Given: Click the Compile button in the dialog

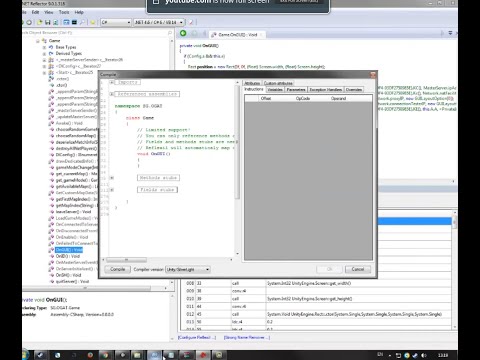Looking at the screenshot, I should 117,269.
